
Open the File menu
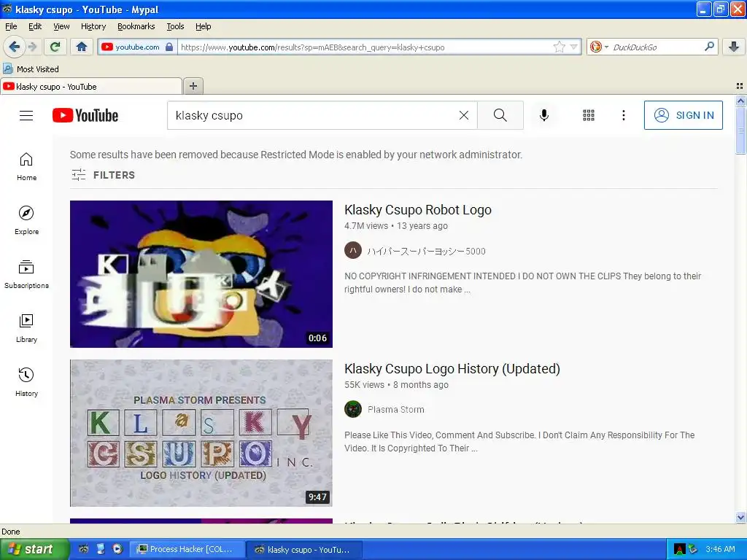(x=11, y=26)
